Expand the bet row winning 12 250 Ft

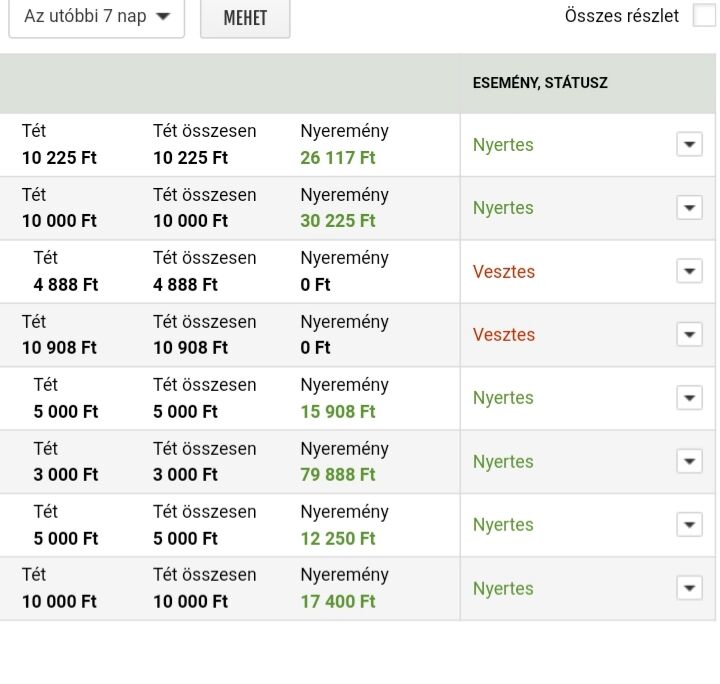click(x=689, y=525)
